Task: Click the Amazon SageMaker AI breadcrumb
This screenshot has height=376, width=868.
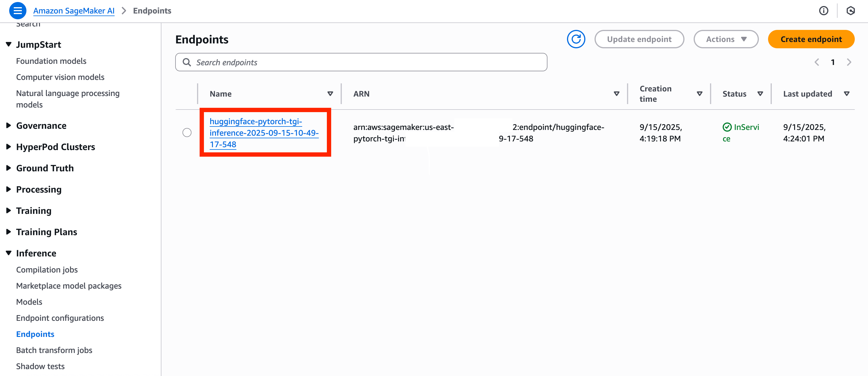Action: [74, 11]
